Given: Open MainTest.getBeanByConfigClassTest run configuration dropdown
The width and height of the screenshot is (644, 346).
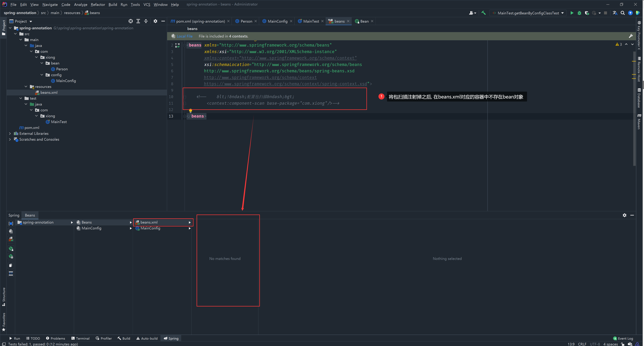Looking at the screenshot, I should [528, 13].
